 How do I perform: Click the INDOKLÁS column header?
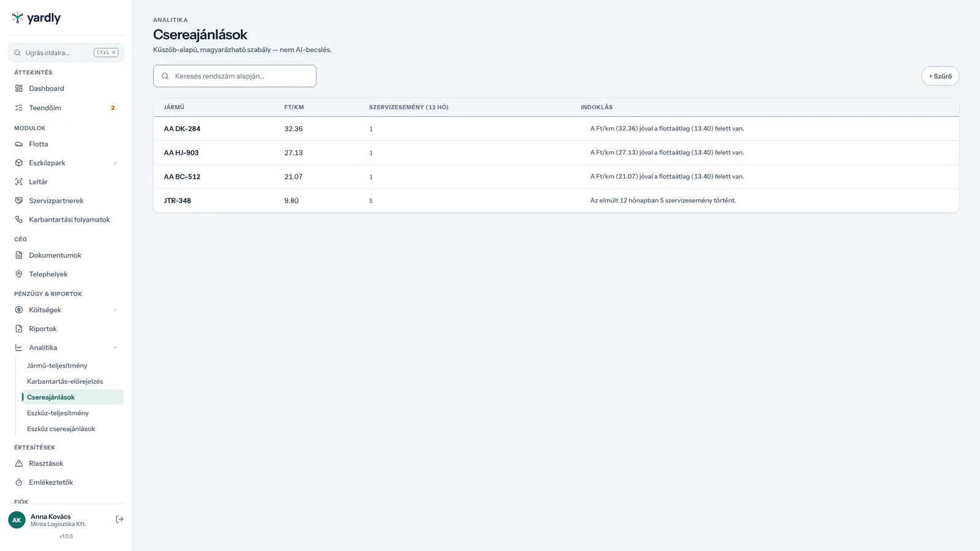click(597, 107)
